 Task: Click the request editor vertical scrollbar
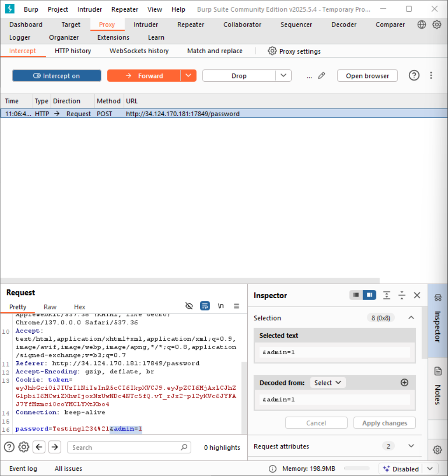click(244, 398)
